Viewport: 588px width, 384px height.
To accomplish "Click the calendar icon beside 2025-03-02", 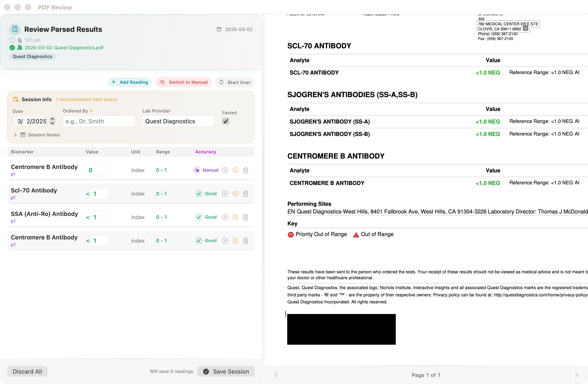I will pos(219,29).
